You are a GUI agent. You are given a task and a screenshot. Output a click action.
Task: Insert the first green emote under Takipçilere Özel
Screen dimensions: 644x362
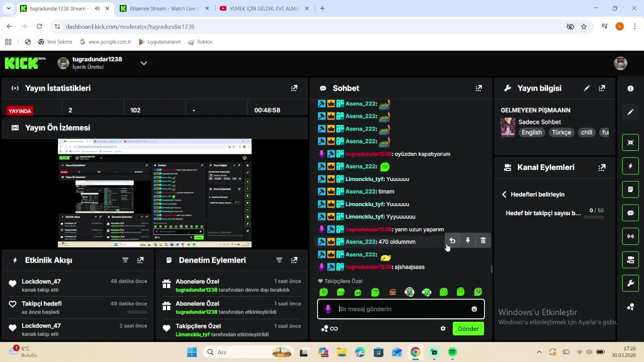tap(324, 292)
